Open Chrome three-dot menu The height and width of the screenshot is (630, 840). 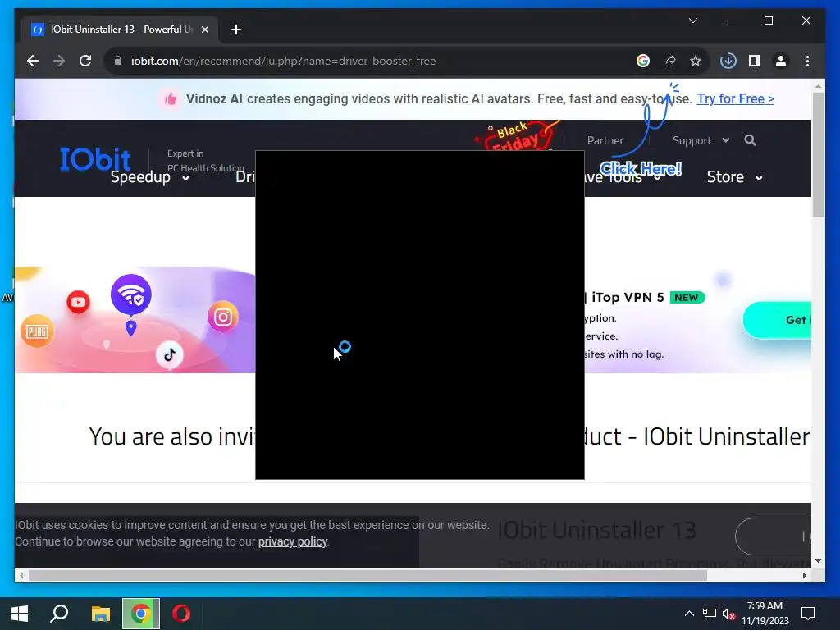807,61
